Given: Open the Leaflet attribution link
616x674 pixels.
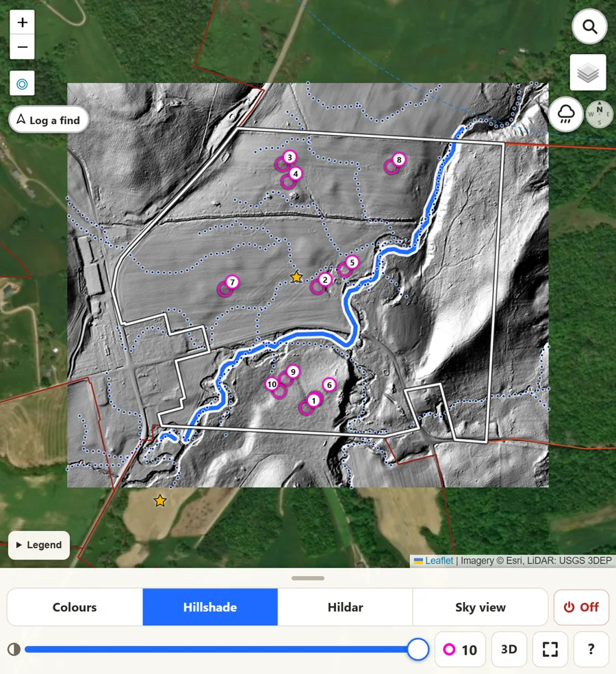Looking at the screenshot, I should (439, 560).
